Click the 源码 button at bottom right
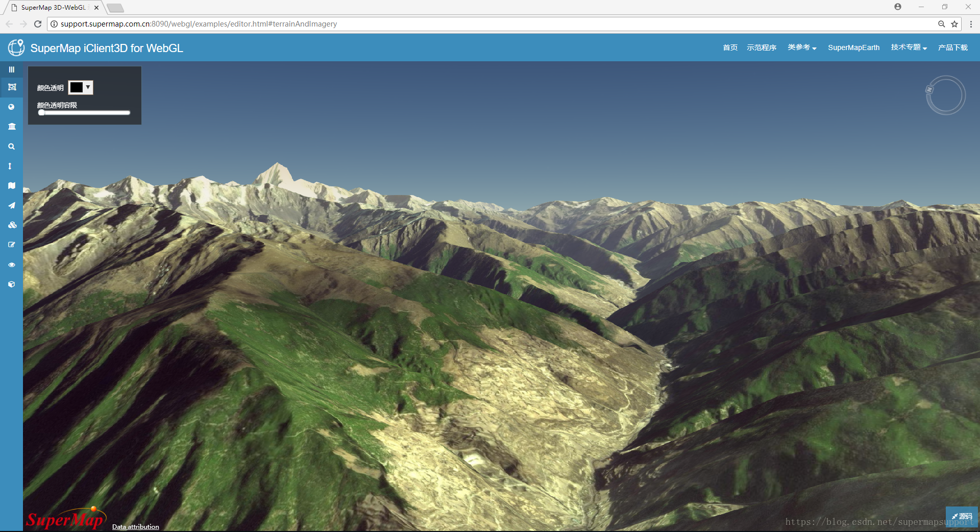This screenshot has height=532, width=980. [962, 517]
